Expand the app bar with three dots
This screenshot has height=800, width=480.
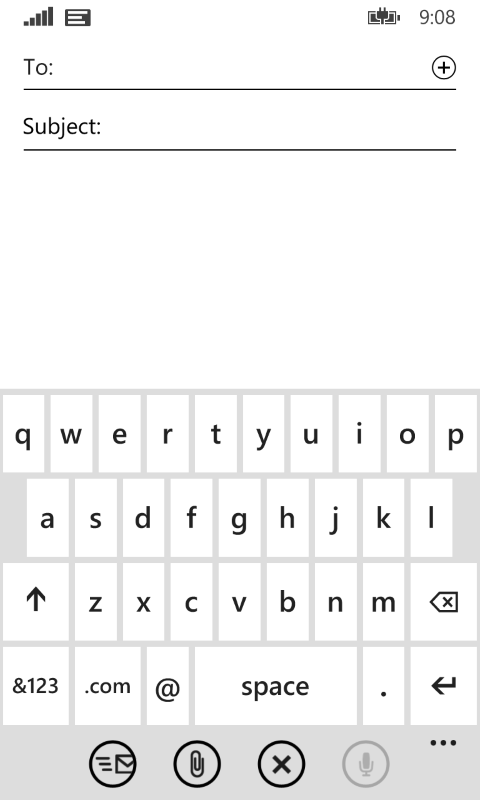point(443,743)
